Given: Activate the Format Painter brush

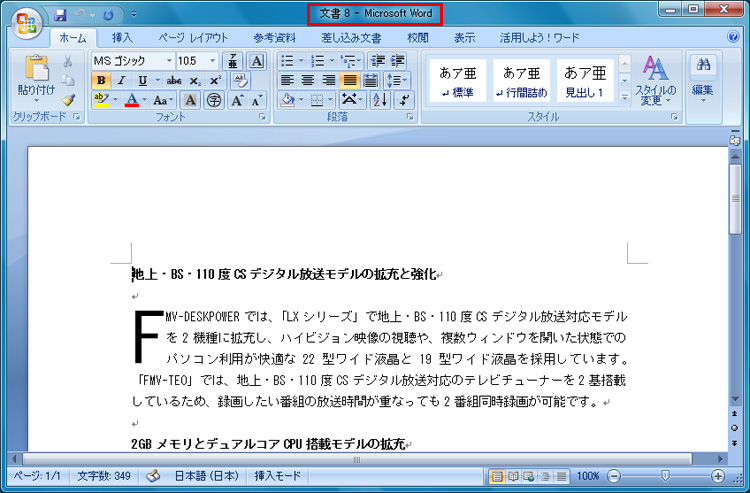Looking at the screenshot, I should (x=68, y=99).
